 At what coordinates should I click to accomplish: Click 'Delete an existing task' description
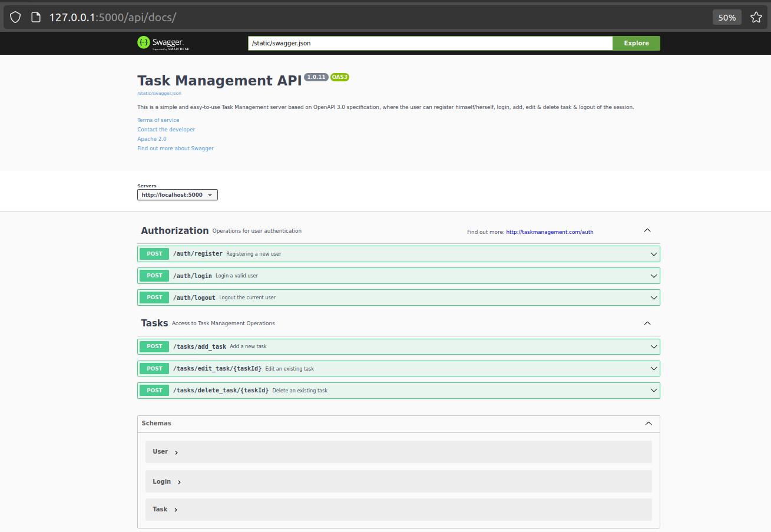(300, 391)
